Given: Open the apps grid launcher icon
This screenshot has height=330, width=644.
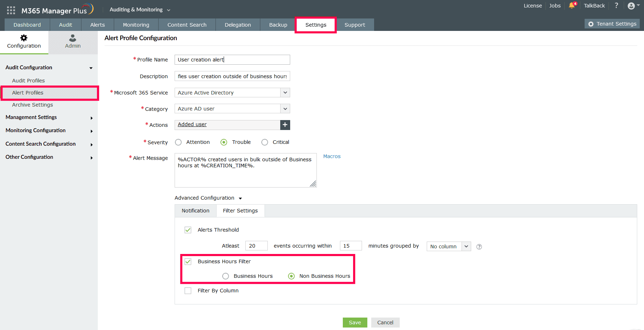Looking at the screenshot, I should click(11, 10).
